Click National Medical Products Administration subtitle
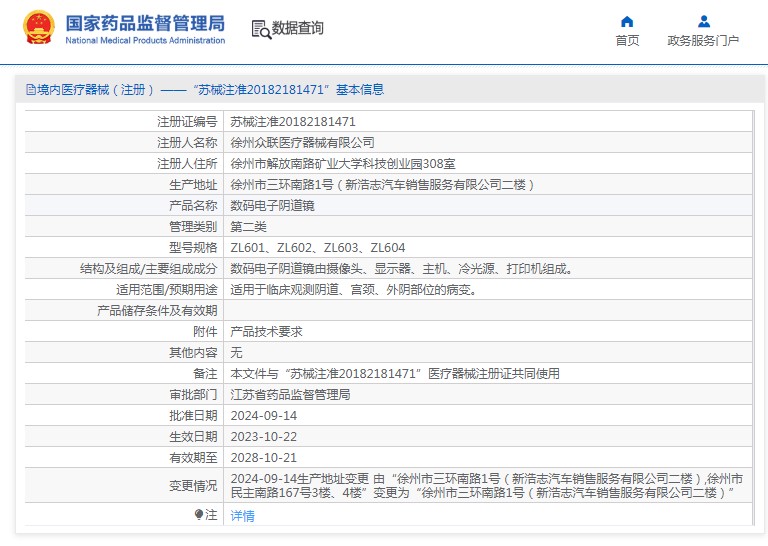Viewport: 768px width, 546px height. [145, 41]
